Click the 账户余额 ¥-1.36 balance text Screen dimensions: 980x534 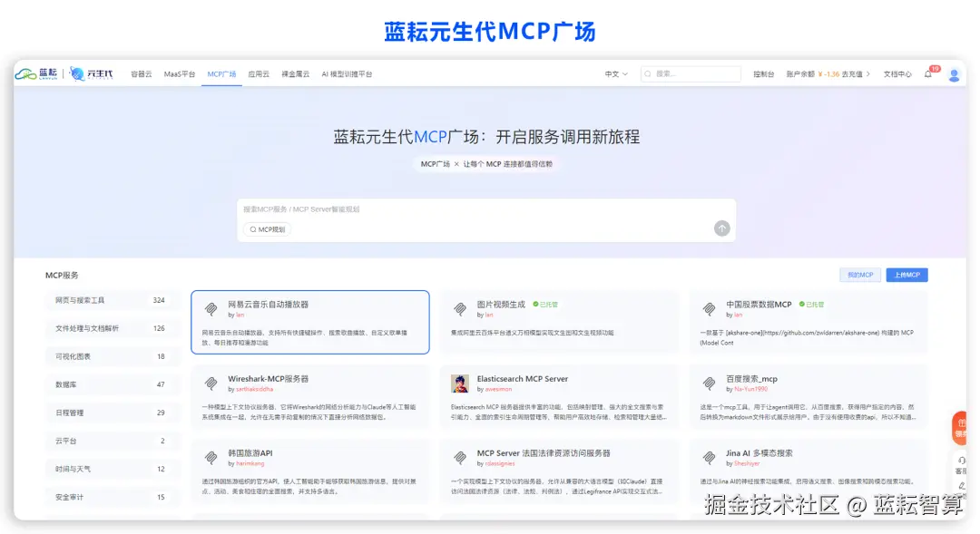click(x=812, y=73)
